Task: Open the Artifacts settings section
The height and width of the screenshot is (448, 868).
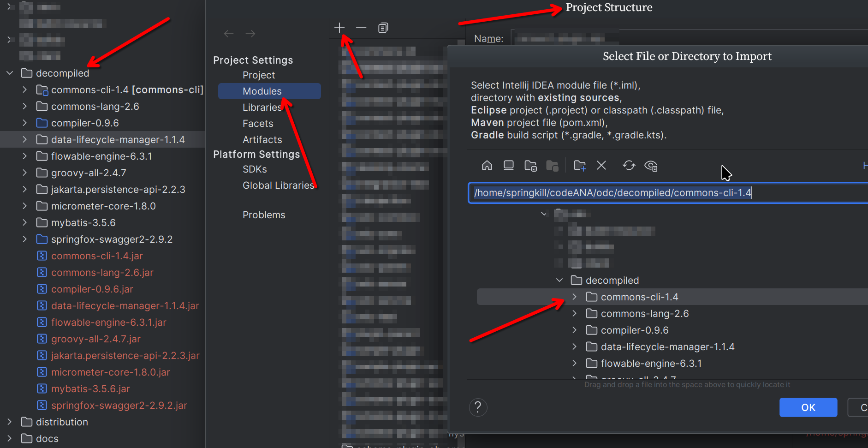Action: coord(262,139)
